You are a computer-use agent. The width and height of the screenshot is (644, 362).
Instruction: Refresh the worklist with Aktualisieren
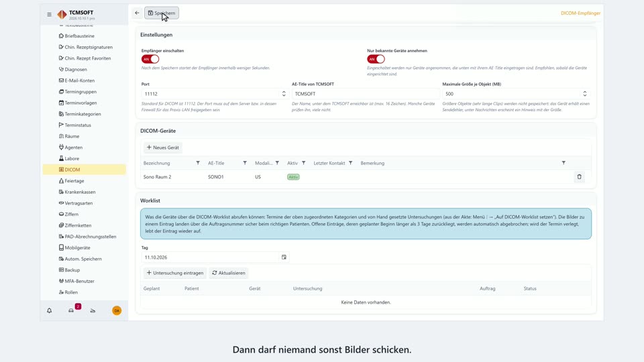(229, 273)
